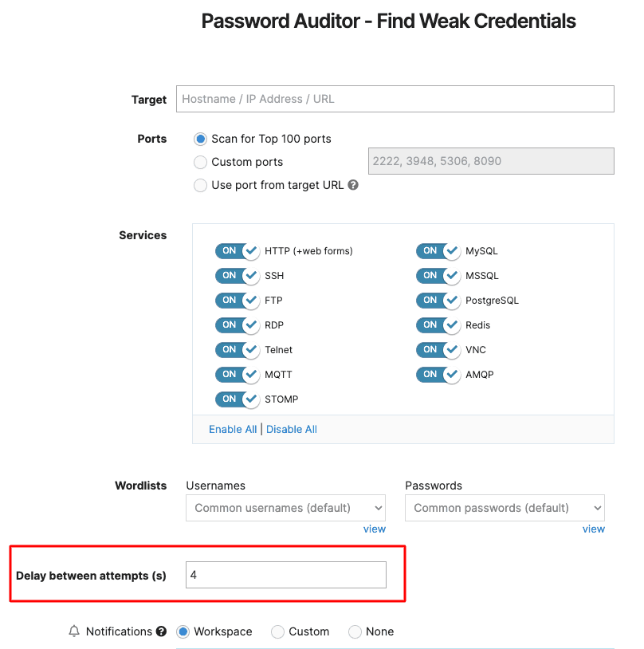The image size is (644, 649).
Task: Open the Passwords wordlist dropdown
Action: tap(504, 507)
